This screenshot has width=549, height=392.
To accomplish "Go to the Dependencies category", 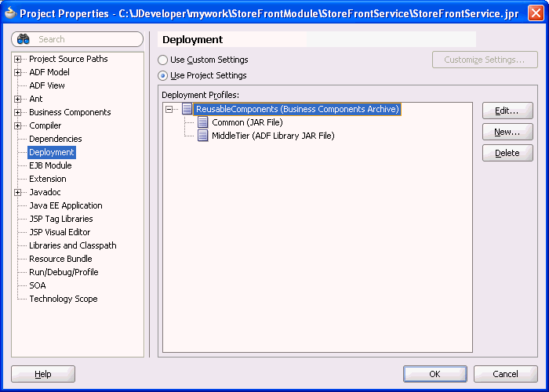I will click(56, 139).
